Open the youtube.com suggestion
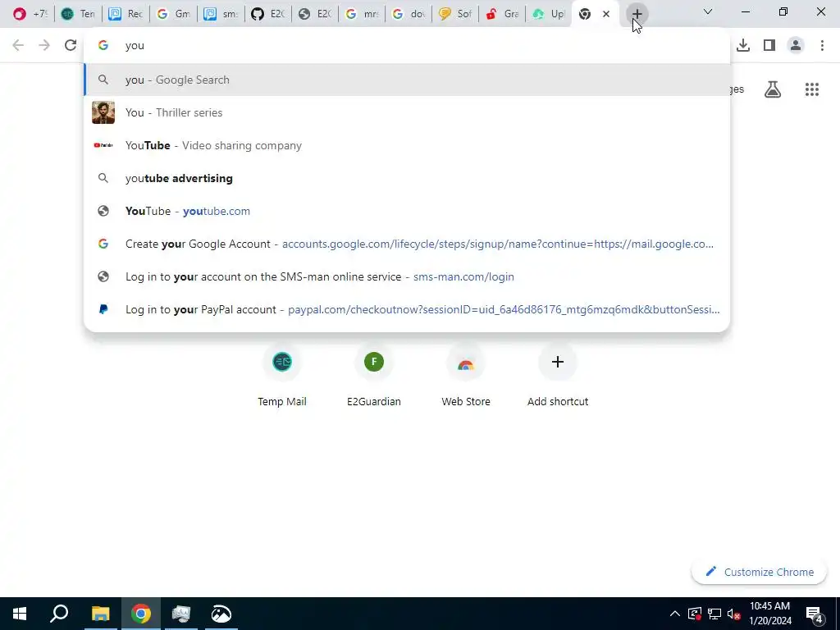 (x=407, y=211)
